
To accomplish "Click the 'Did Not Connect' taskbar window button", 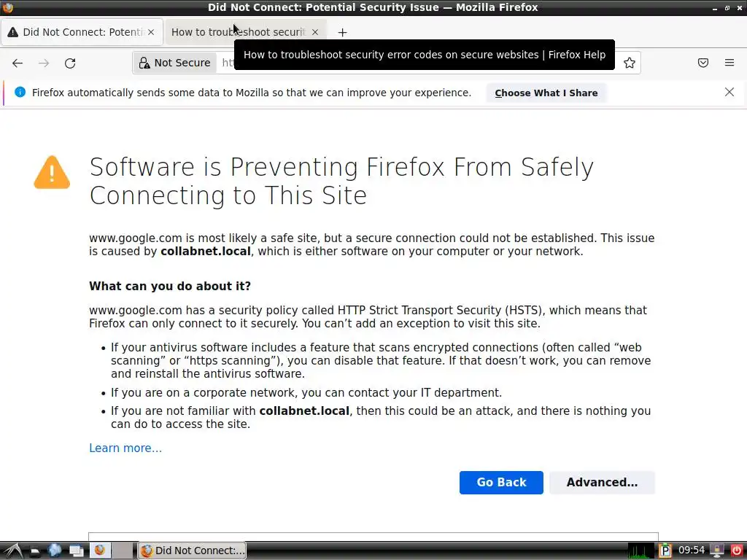I will tap(193, 551).
